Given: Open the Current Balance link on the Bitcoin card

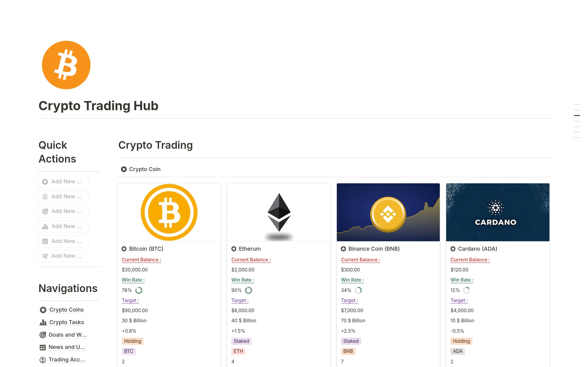Looking at the screenshot, I should (141, 260).
